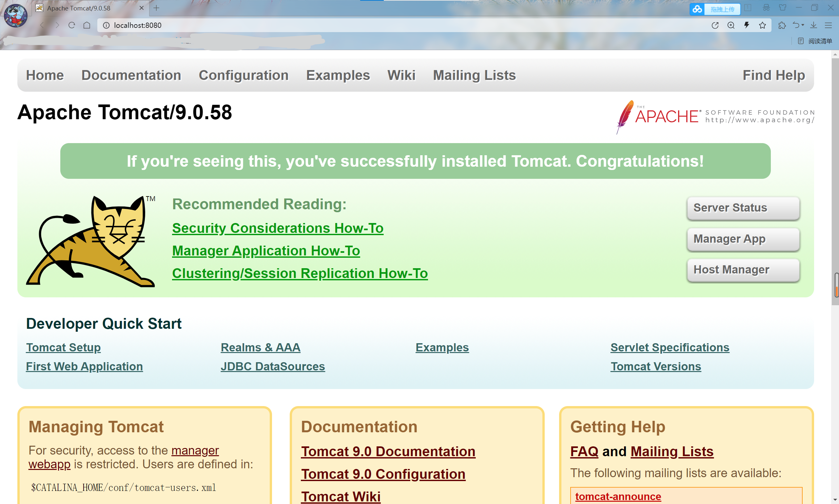839x504 pixels.
Task: Bookmark this page with the star icon
Action: click(763, 26)
